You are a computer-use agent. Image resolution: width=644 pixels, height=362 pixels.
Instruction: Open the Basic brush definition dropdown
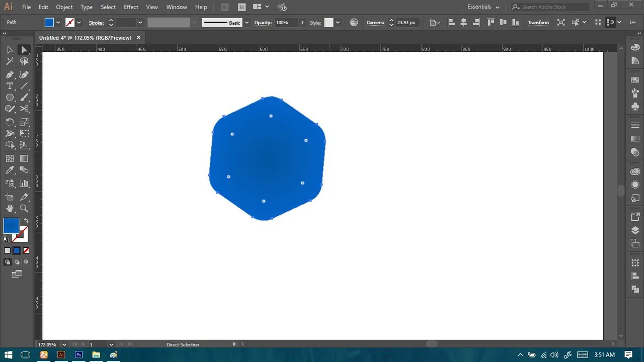247,23
